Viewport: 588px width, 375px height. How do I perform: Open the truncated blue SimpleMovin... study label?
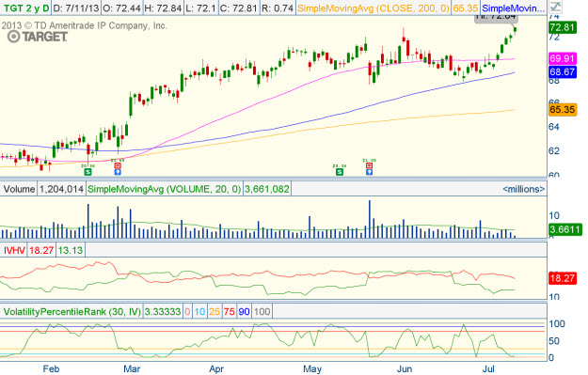(513, 8)
